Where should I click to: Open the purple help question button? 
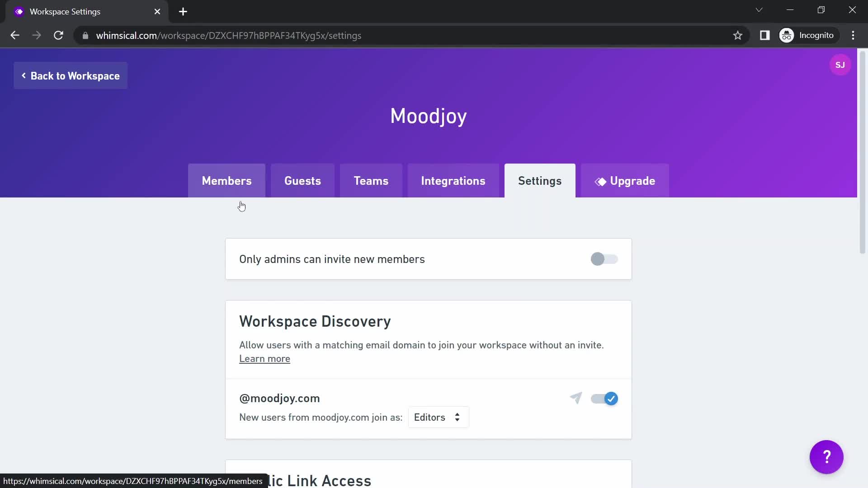coord(826,457)
